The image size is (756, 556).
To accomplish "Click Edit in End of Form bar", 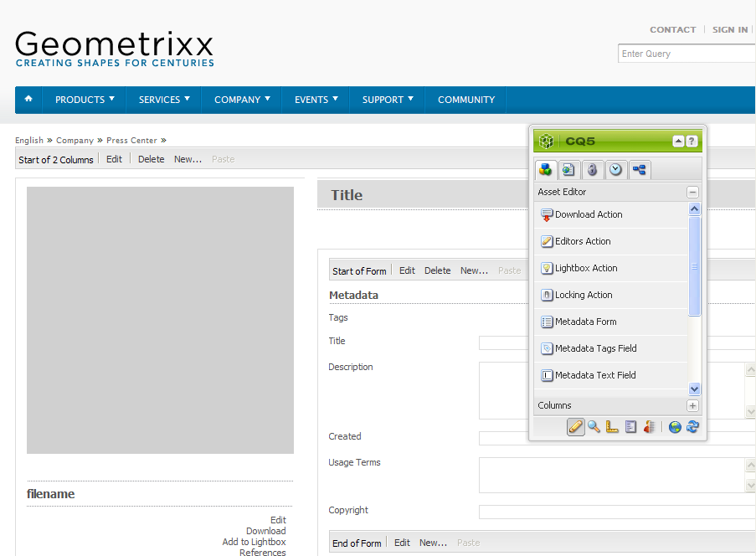I will point(402,543).
